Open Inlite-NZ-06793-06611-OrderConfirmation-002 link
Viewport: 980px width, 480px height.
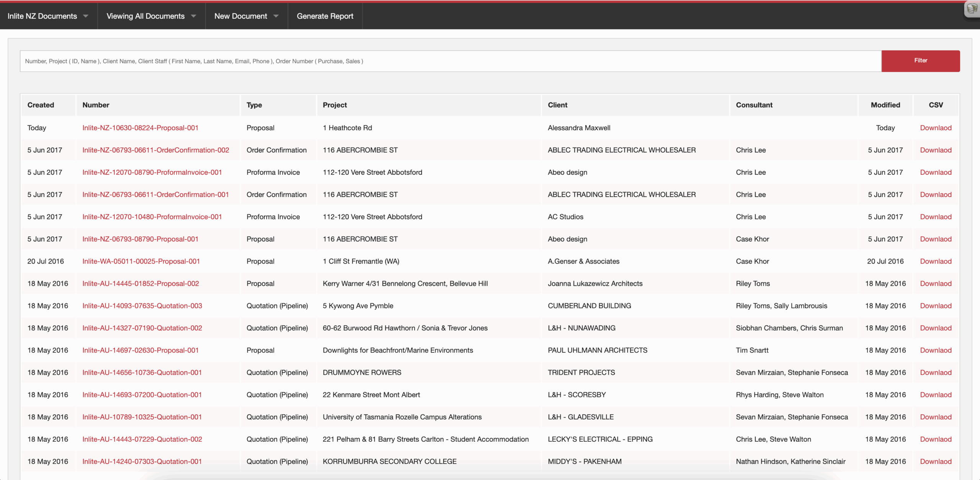[x=155, y=150]
